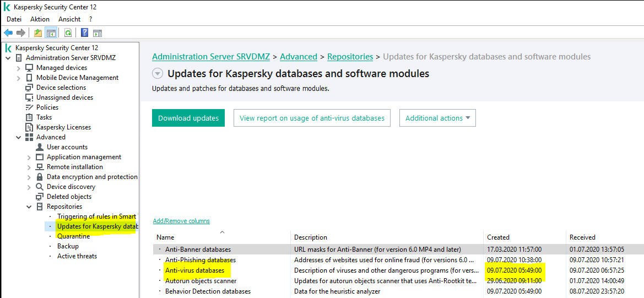Viewport: 644px width, 298px height.
Task: Follow the Repositories breadcrumb link
Action: click(350, 57)
